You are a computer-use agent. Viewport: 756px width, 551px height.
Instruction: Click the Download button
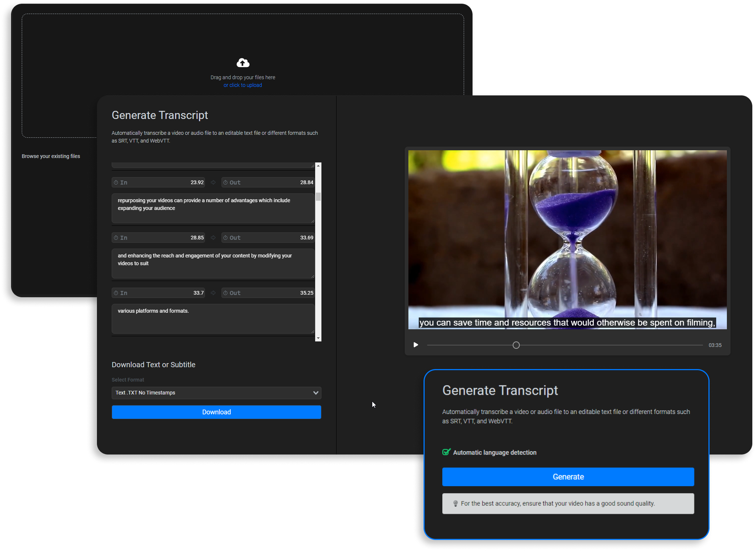(x=216, y=412)
